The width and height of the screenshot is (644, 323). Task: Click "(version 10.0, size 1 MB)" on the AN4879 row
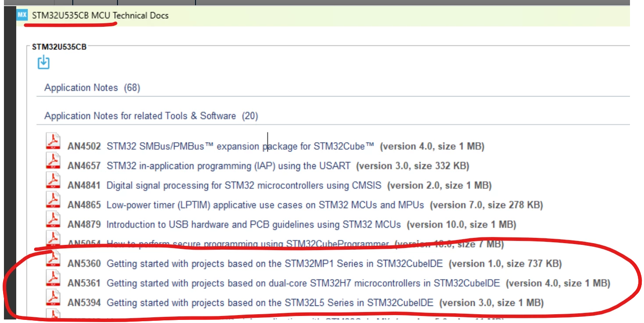coord(461,225)
